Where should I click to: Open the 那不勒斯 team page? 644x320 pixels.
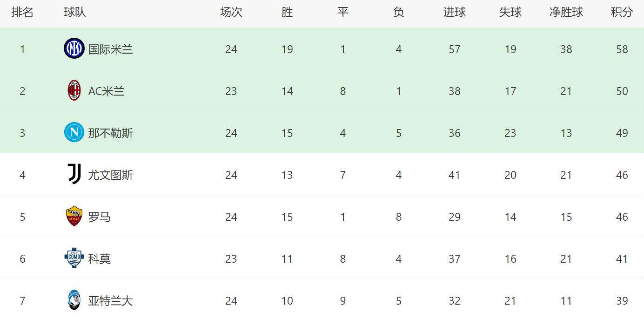[x=110, y=133]
